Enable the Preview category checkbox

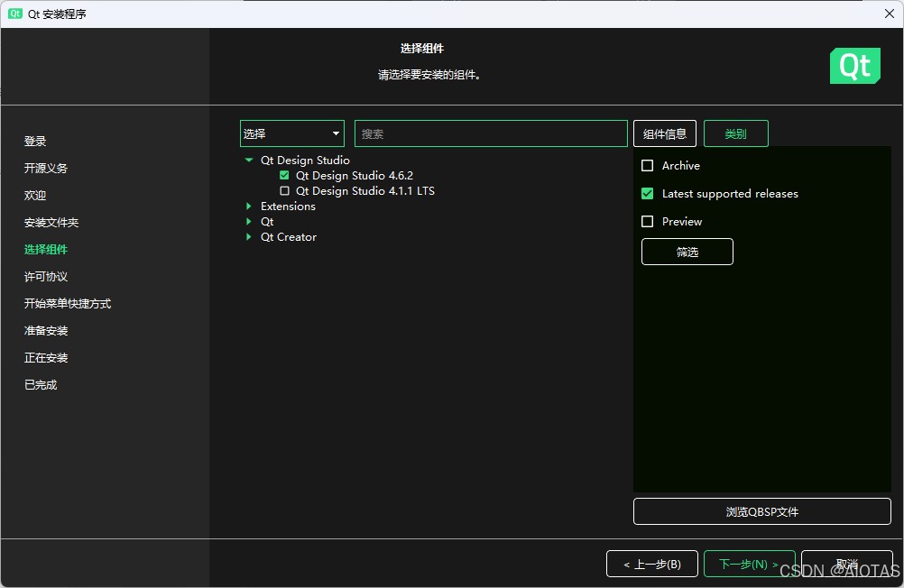648,221
